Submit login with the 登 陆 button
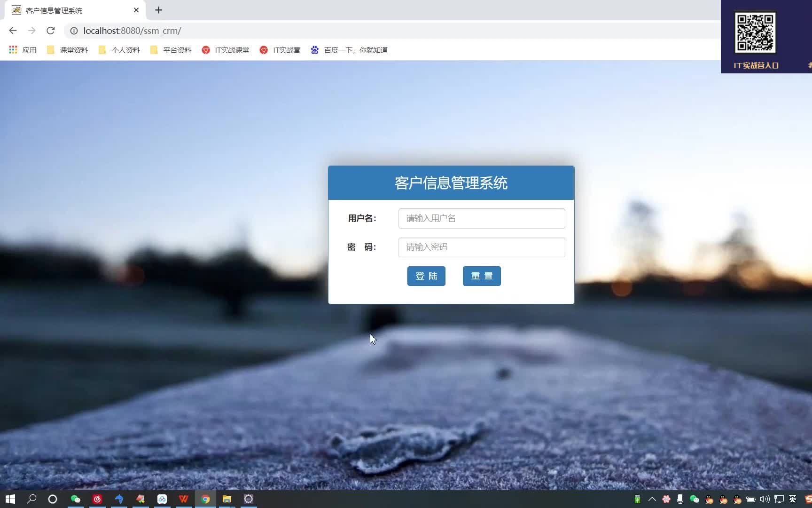The width and height of the screenshot is (812, 508). click(x=426, y=276)
